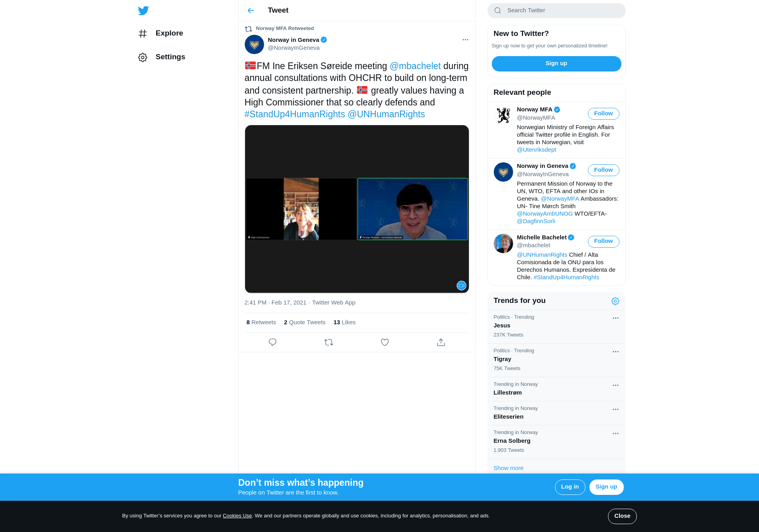Follow Michelle Bachelet account
Viewport: 759px width, 532px height.
click(603, 241)
